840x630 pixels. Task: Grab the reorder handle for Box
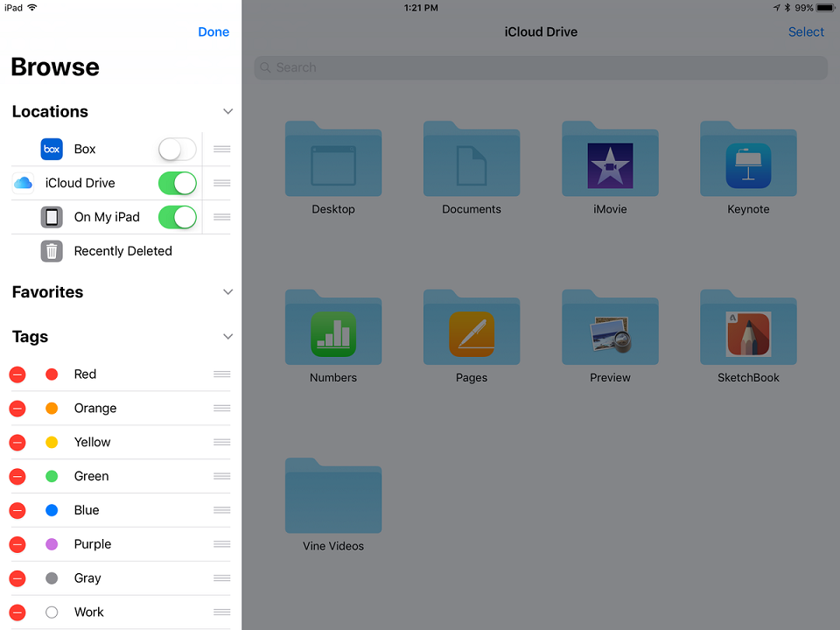pyautogui.click(x=221, y=149)
